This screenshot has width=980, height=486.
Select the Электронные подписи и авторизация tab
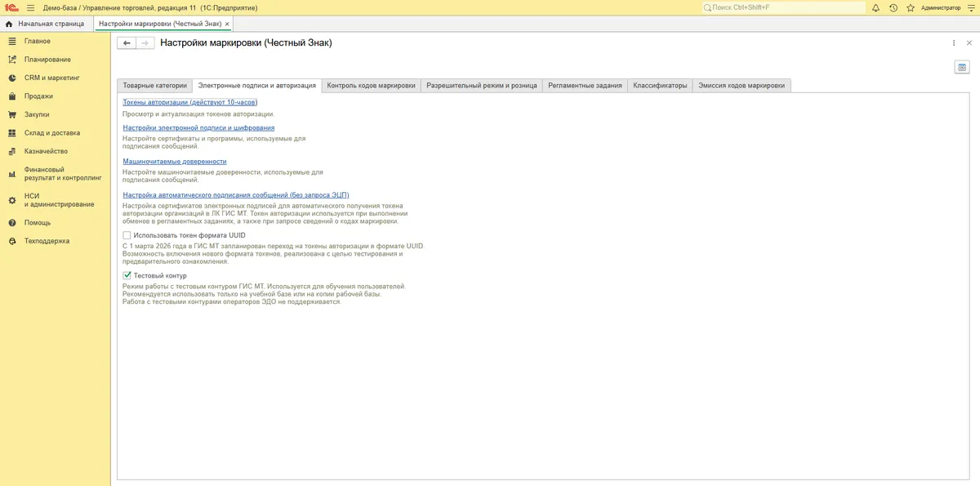pyautogui.click(x=257, y=85)
